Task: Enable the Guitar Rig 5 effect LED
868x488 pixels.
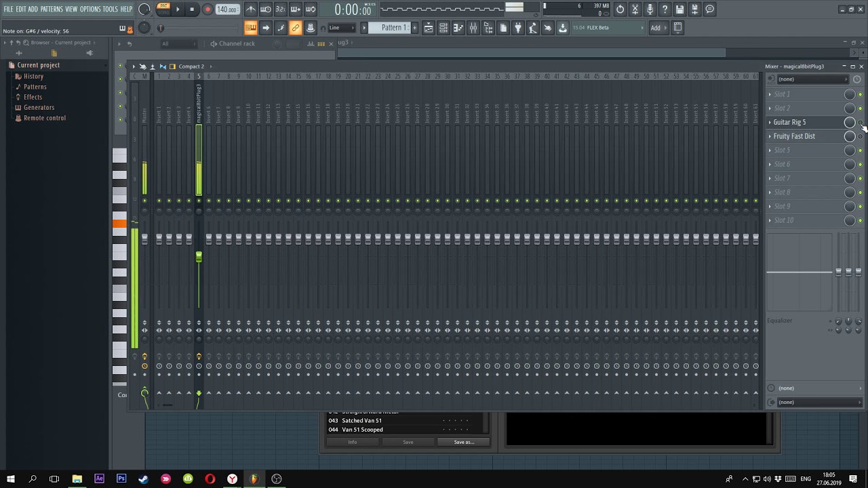Action: pyautogui.click(x=861, y=123)
